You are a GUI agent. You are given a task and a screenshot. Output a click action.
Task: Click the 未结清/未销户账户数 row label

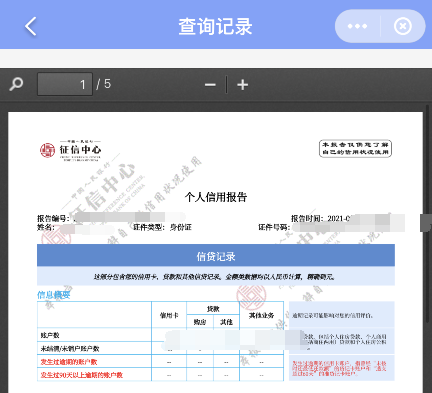[x=70, y=349]
